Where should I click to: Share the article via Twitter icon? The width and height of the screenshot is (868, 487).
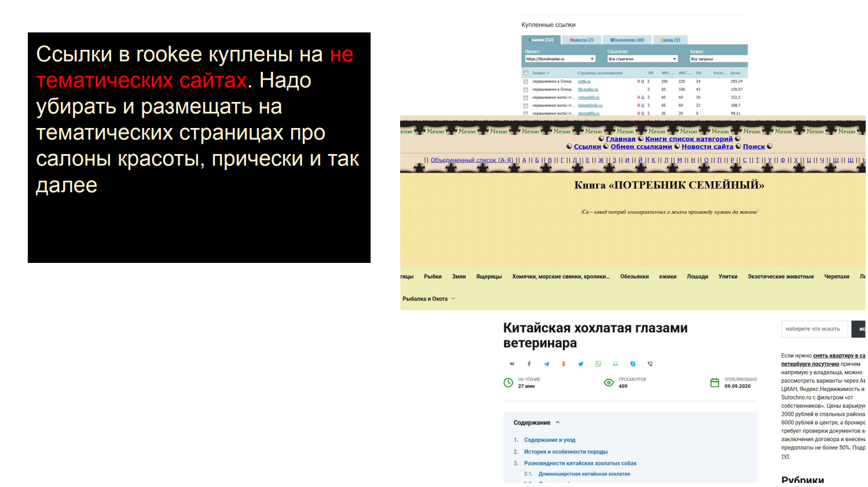(581, 364)
